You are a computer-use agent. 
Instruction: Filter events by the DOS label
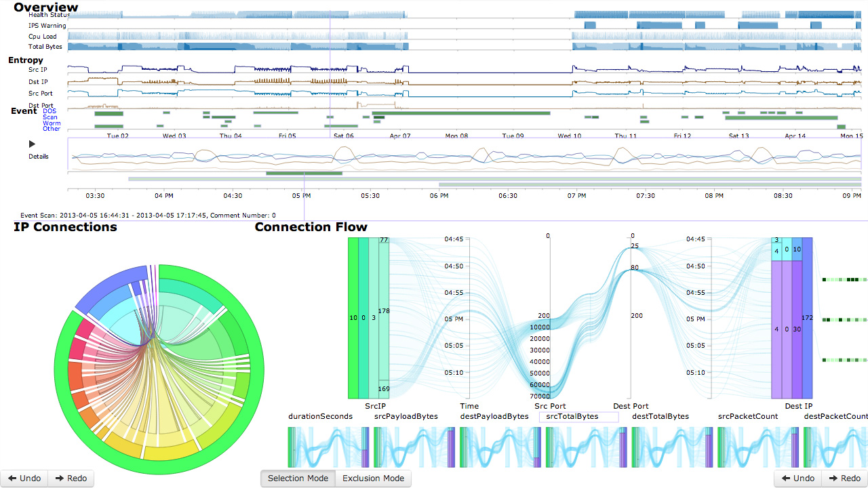click(50, 111)
